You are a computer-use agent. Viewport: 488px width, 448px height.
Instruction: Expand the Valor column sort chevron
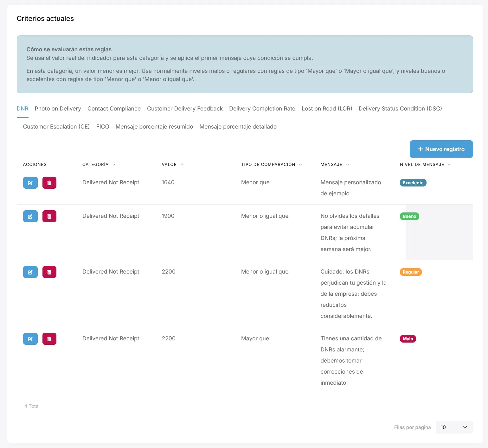click(x=182, y=165)
